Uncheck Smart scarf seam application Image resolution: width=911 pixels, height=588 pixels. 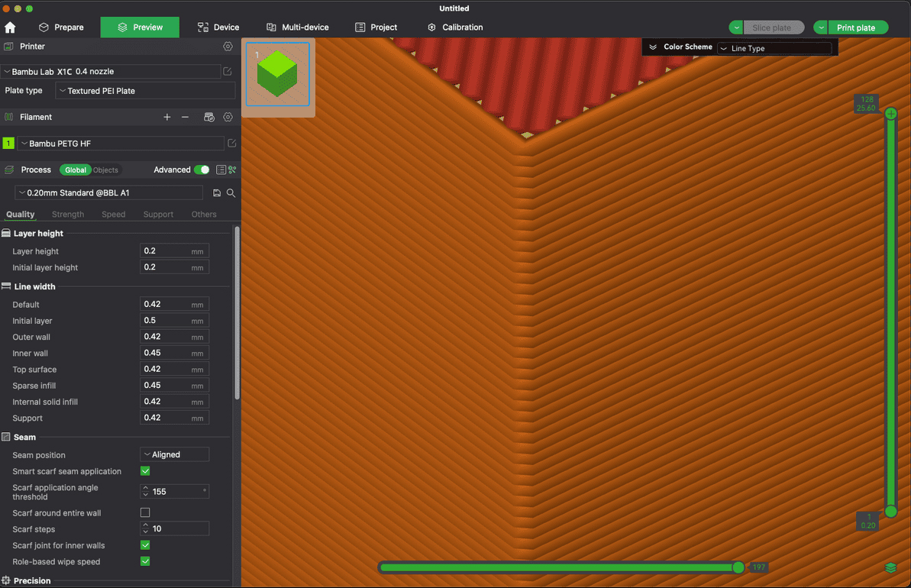pos(145,471)
